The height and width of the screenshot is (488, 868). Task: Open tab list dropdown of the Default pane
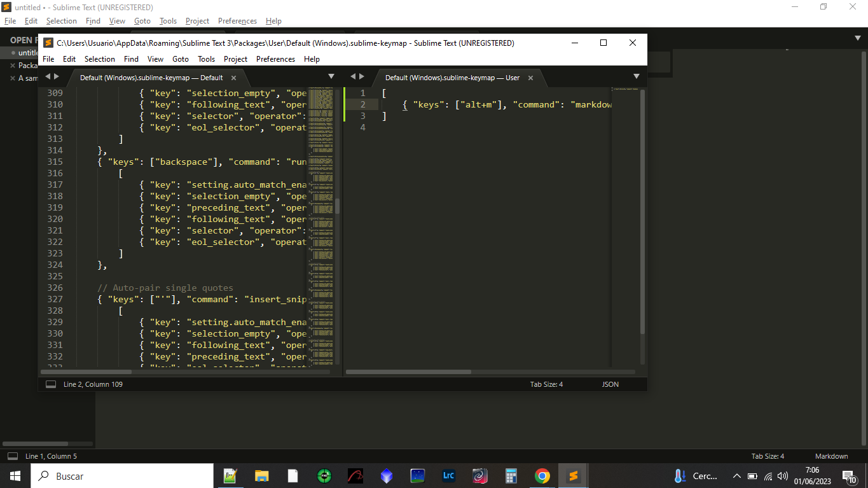(331, 76)
